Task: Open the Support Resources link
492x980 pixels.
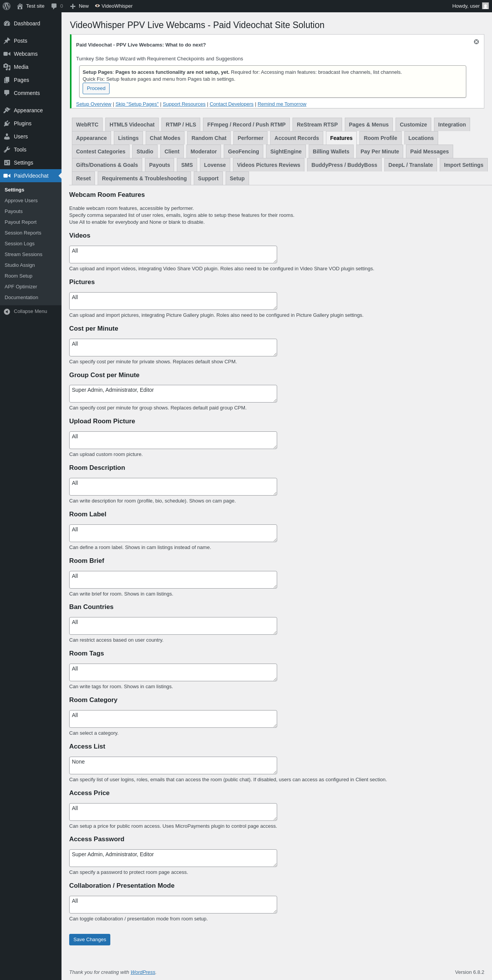Action: (x=184, y=104)
